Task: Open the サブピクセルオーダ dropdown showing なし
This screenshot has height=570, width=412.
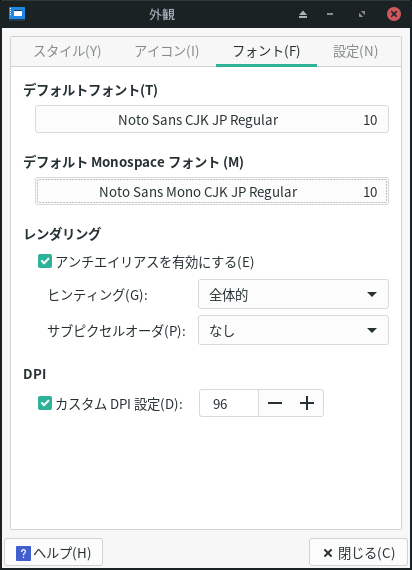Action: pyautogui.click(x=293, y=330)
